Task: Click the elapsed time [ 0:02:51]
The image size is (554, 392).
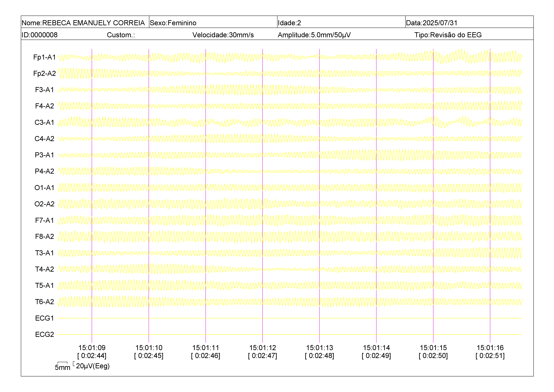Action: tap(490, 356)
